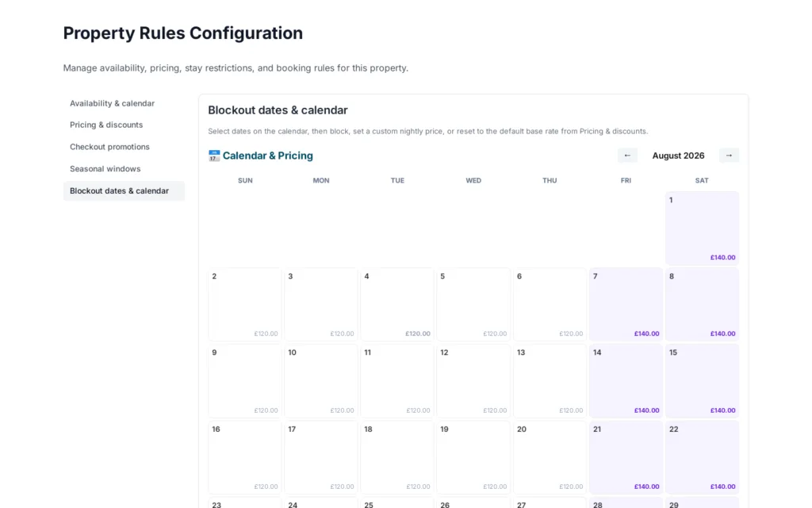
Task: Pick Saturday August 15 cell
Action: click(702, 381)
